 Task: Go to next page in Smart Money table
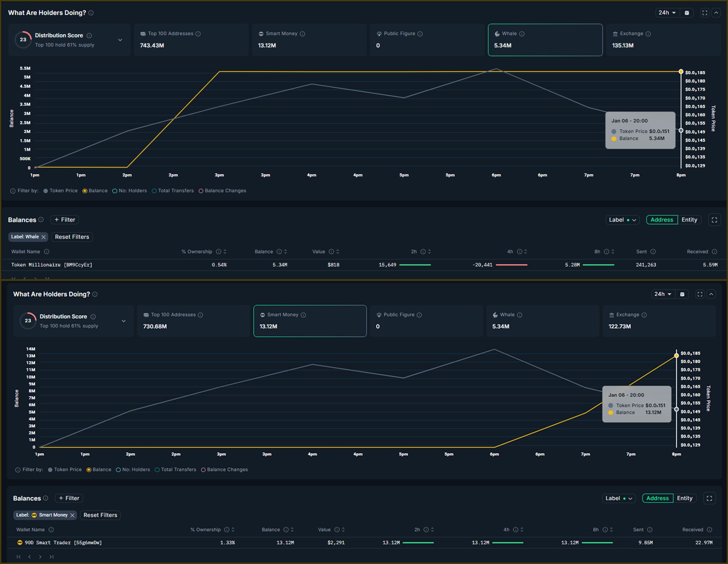pyautogui.click(x=40, y=557)
